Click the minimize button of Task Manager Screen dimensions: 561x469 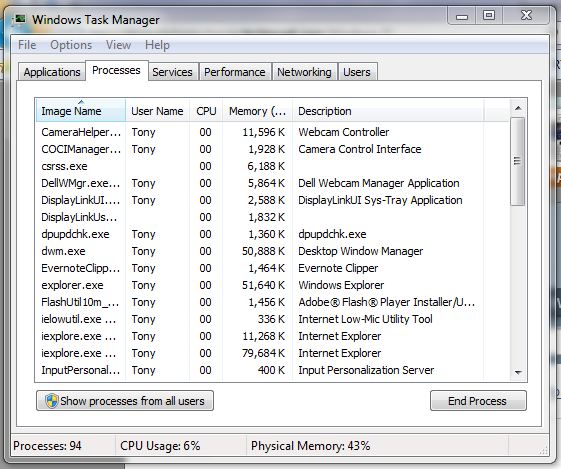[x=462, y=16]
